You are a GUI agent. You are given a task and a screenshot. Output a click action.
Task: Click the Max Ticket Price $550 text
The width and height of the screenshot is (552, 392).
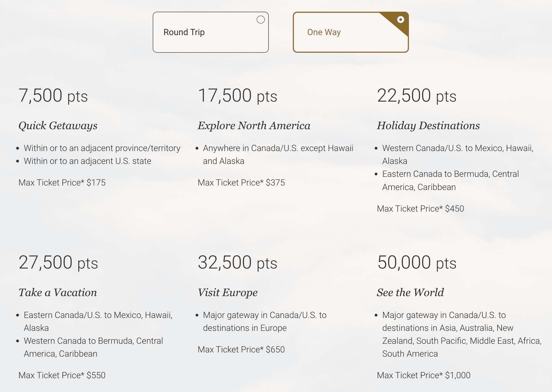point(62,375)
